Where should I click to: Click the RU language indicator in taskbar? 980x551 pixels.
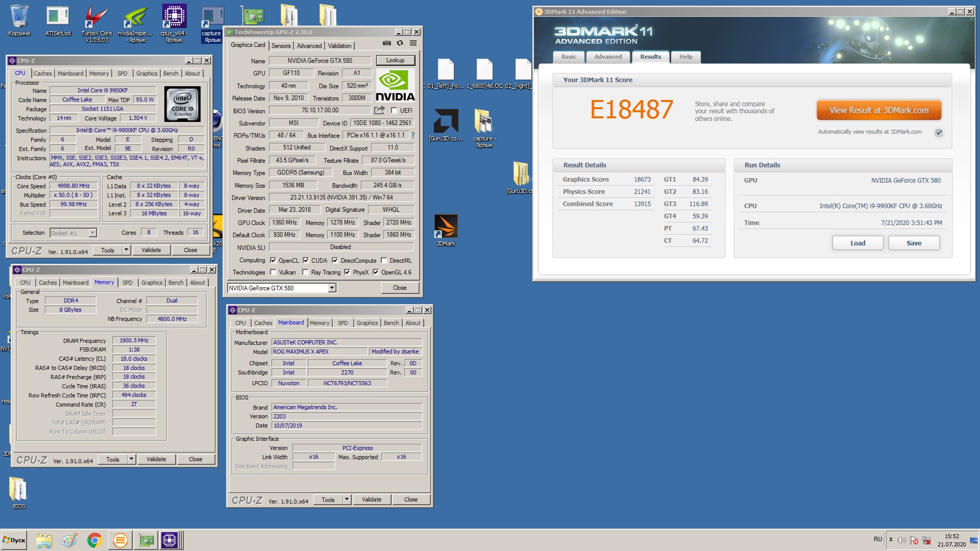click(877, 539)
